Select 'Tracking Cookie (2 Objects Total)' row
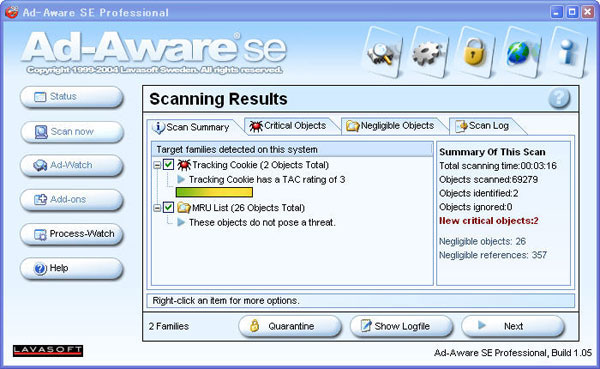The height and width of the screenshot is (369, 600). pos(261,165)
